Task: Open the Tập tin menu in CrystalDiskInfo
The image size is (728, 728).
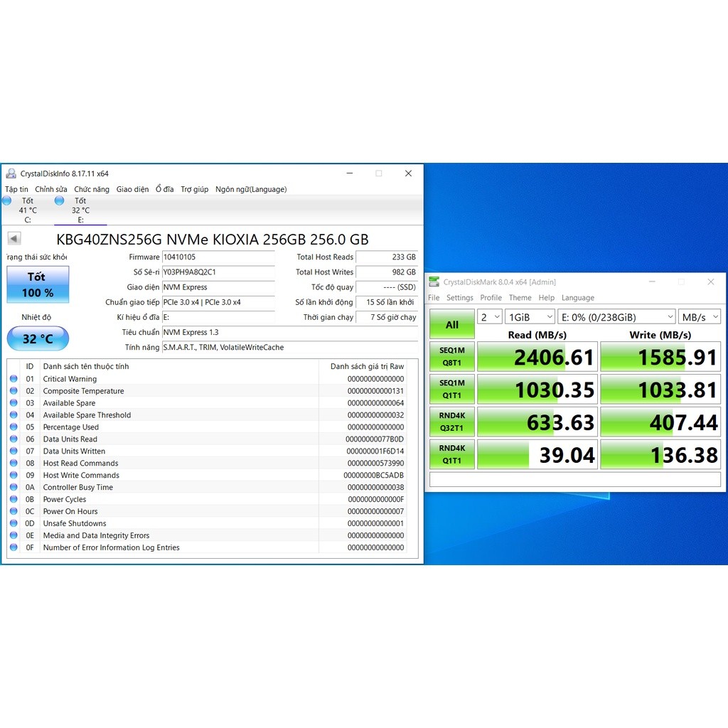Action: pos(17,189)
